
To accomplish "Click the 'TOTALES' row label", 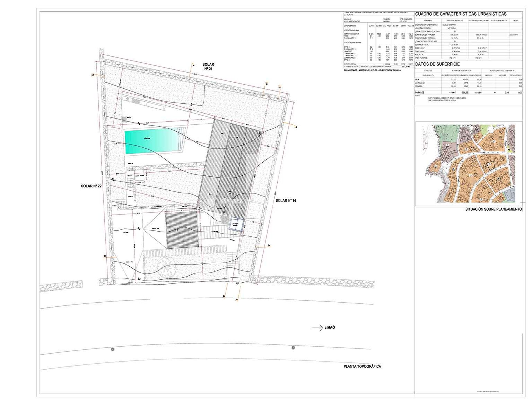I will [x=420, y=93].
